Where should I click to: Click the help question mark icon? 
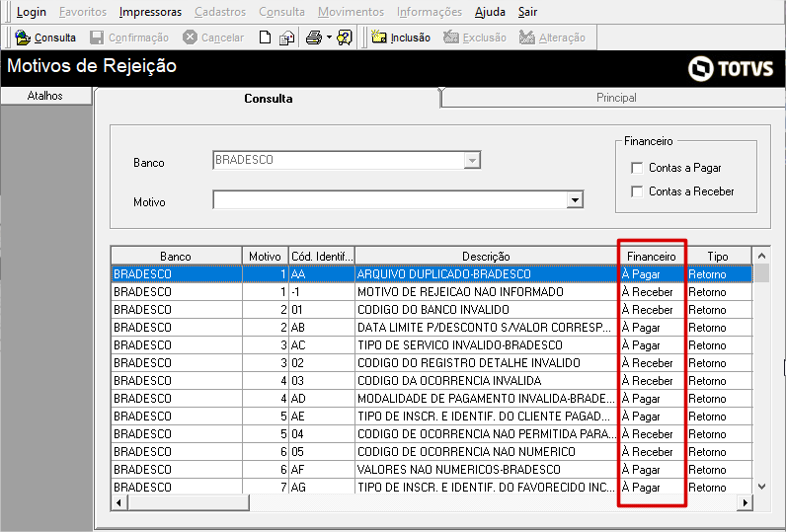345,38
